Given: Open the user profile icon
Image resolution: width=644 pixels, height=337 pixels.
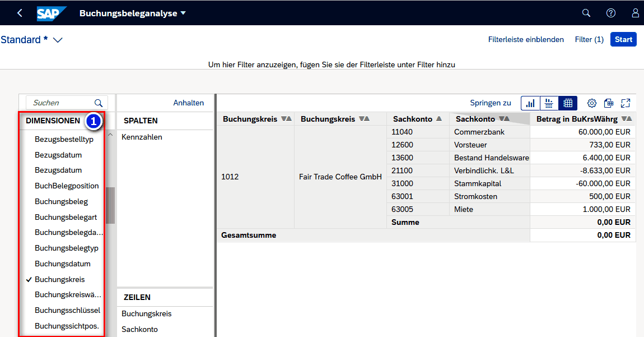Looking at the screenshot, I should coord(635,13).
